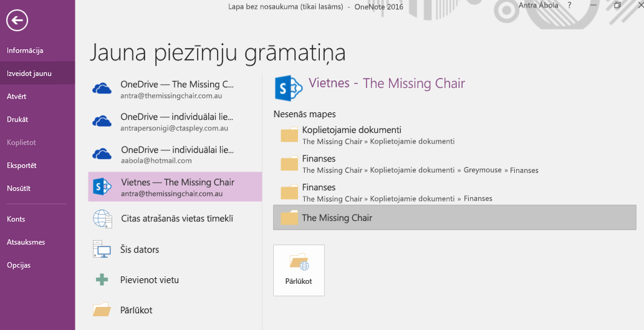The image size is (644, 330).
Task: Open Finanses under Koplietojamie dokumenti path
Action: tap(454, 192)
